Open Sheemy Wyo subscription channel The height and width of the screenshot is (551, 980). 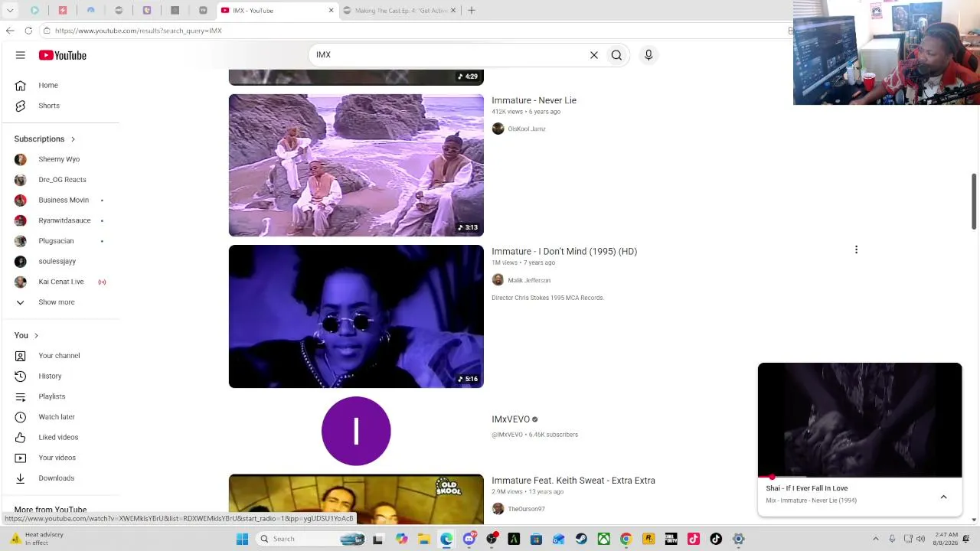pyautogui.click(x=60, y=159)
